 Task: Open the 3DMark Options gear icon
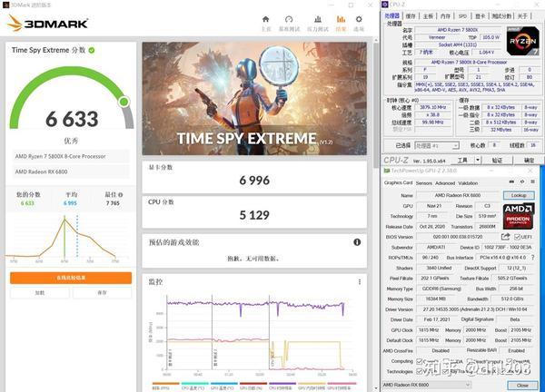tap(359, 19)
